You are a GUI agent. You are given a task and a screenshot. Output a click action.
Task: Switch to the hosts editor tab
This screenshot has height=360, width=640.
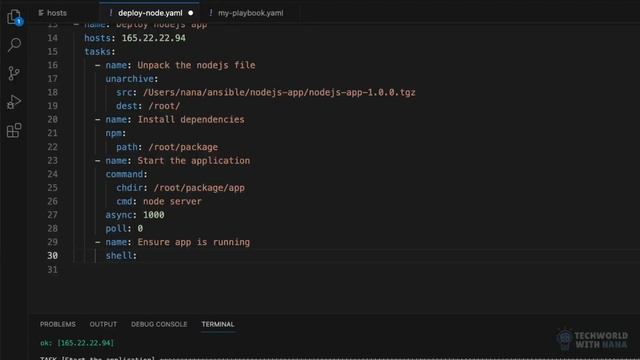click(x=53, y=13)
